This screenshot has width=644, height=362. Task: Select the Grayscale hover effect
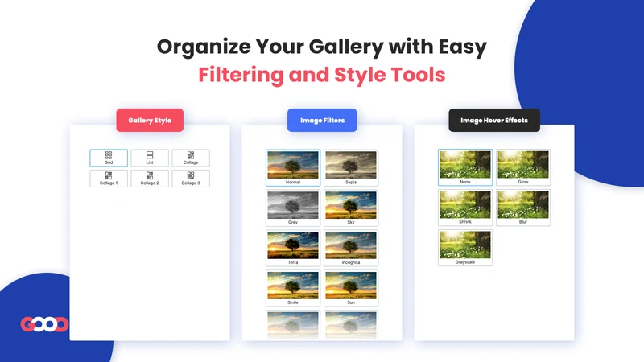(465, 248)
